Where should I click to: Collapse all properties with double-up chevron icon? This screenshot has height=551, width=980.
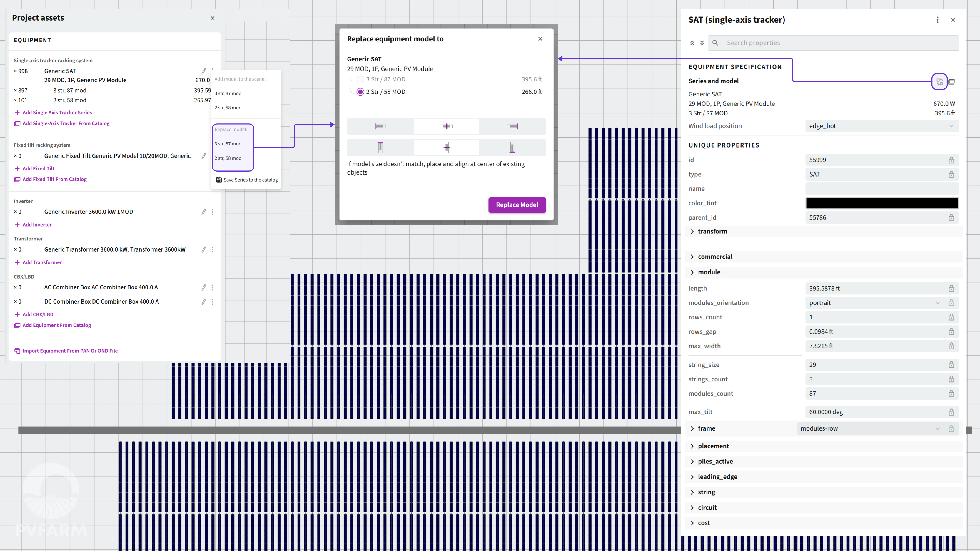(x=692, y=43)
